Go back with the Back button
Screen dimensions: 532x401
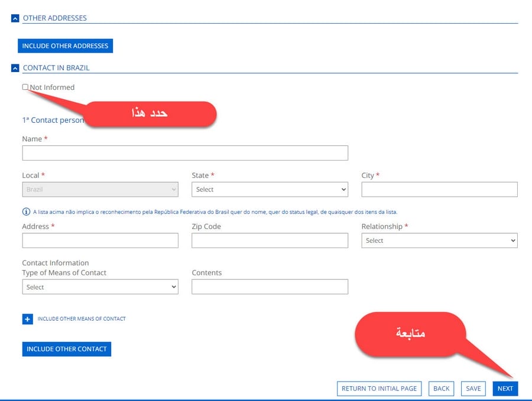click(441, 389)
